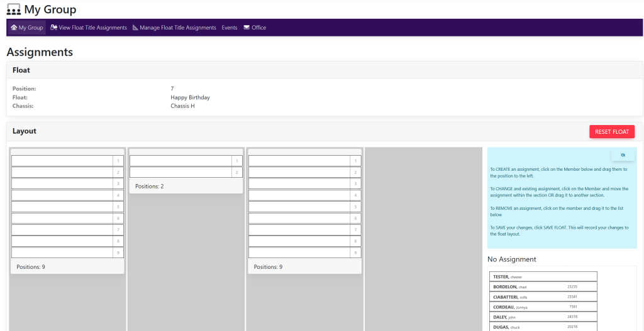Select member BORDELON, chad from the list
This screenshot has height=331, width=644.
coord(542,286)
